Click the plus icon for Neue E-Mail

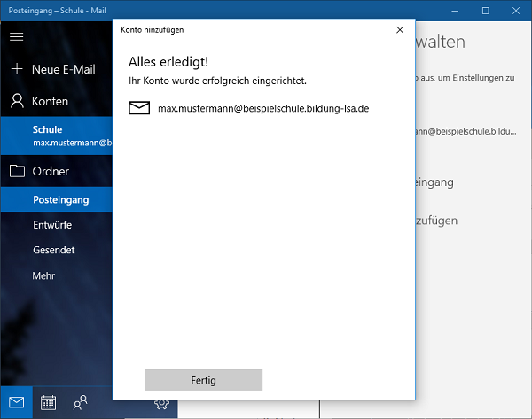[16, 69]
